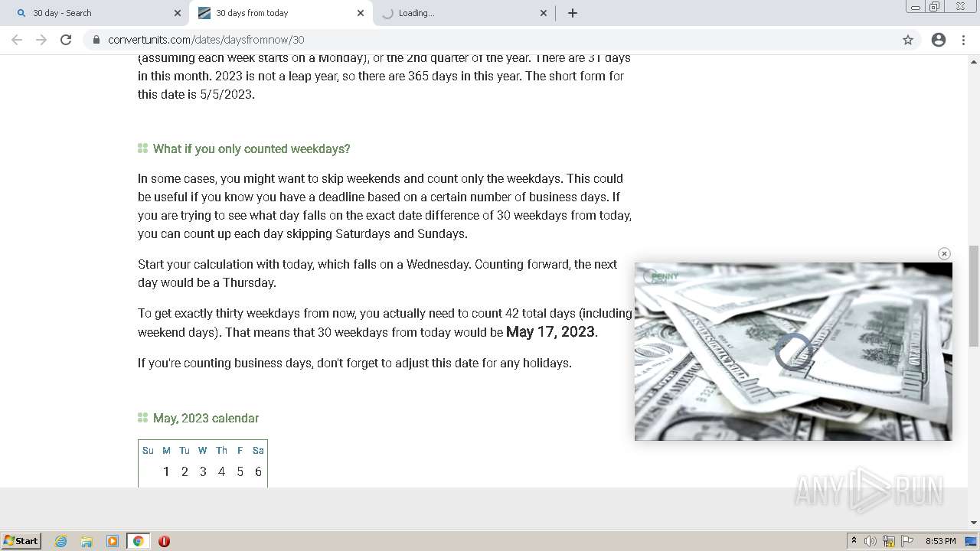Click the address bar URL
Screen dimensions: 980x551
(x=206, y=40)
